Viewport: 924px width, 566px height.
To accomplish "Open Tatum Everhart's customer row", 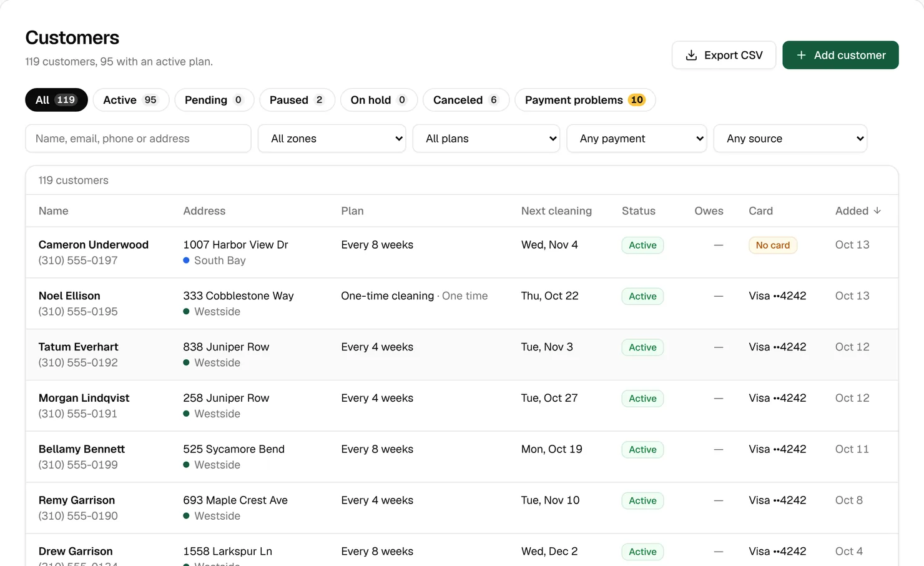I will (462, 355).
